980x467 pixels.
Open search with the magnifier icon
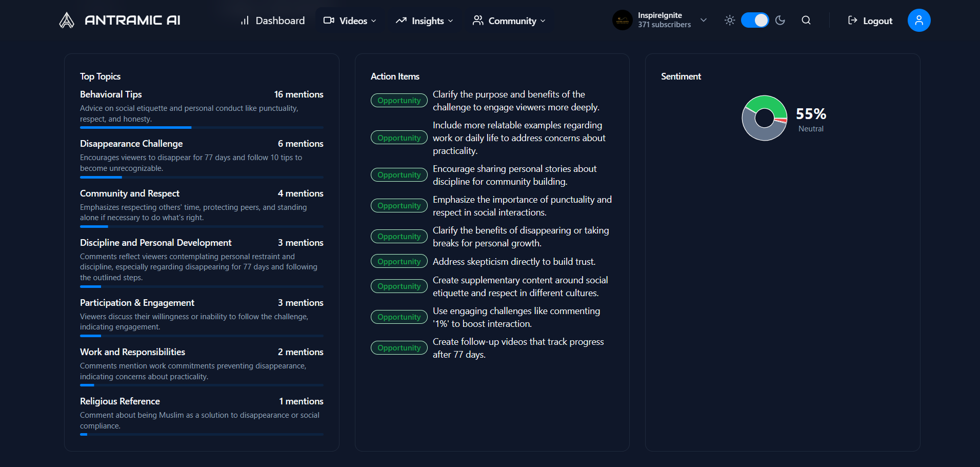pyautogui.click(x=806, y=21)
